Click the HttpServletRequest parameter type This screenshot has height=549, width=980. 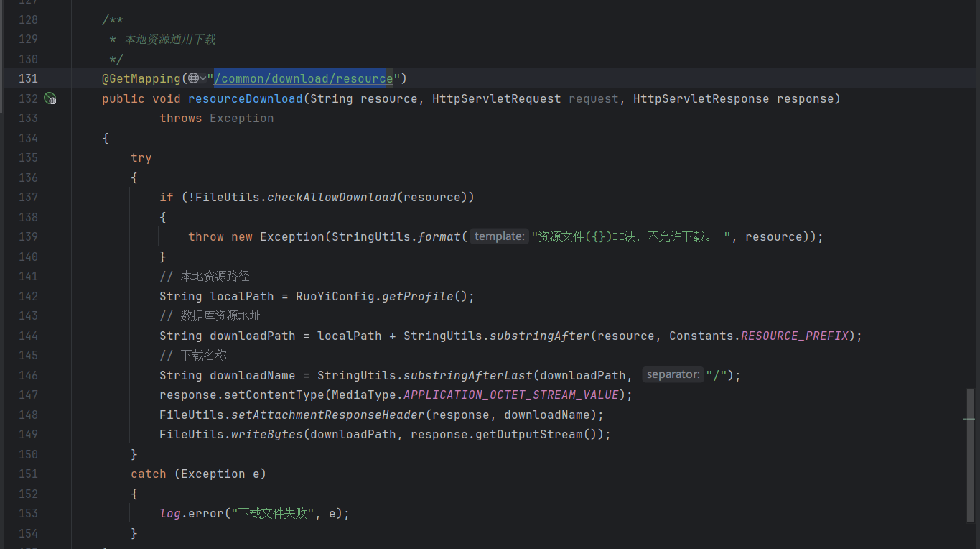497,98
